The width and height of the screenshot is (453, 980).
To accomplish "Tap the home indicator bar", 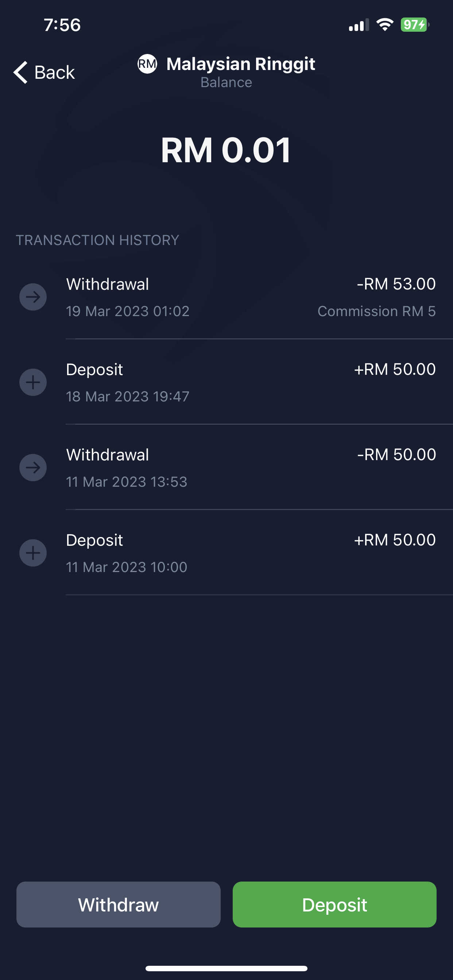I will [226, 968].
